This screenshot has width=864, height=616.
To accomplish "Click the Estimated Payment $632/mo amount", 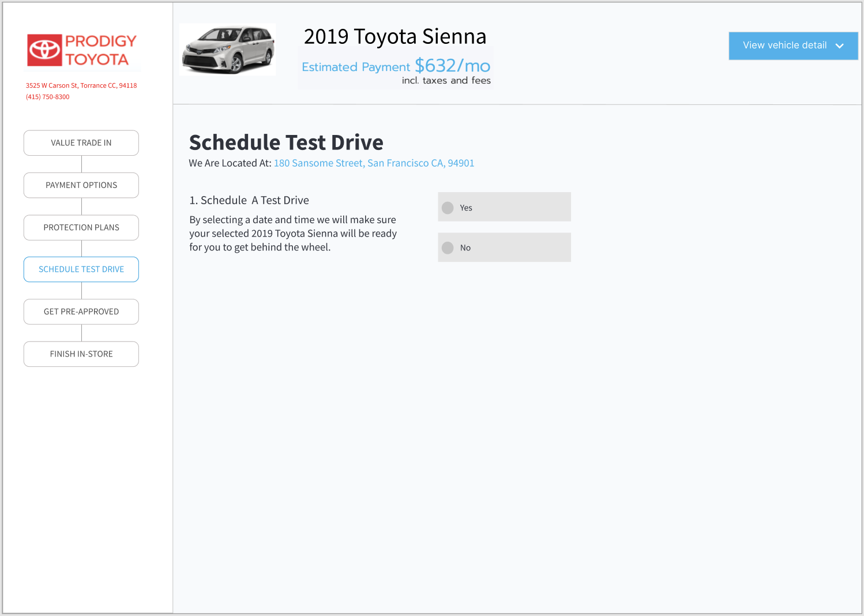I will coord(396,66).
